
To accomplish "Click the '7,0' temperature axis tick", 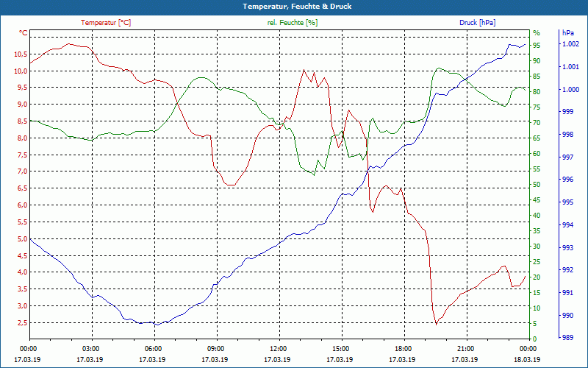I will point(22,171).
